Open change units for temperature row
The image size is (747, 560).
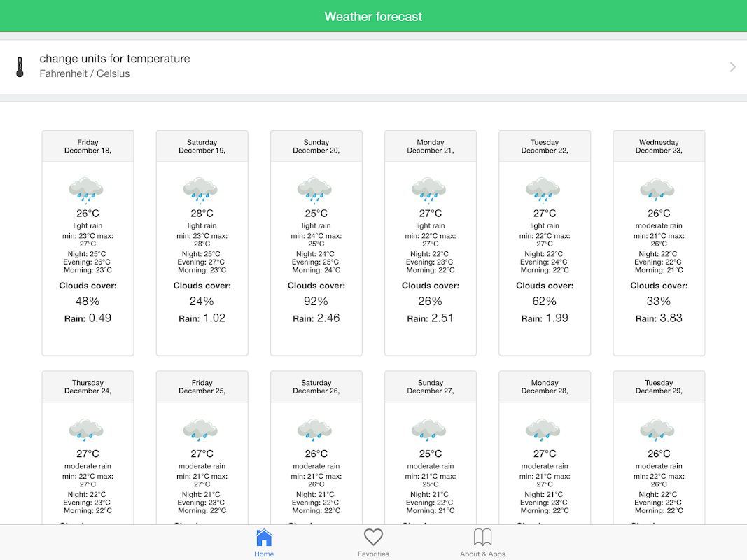coord(374,67)
